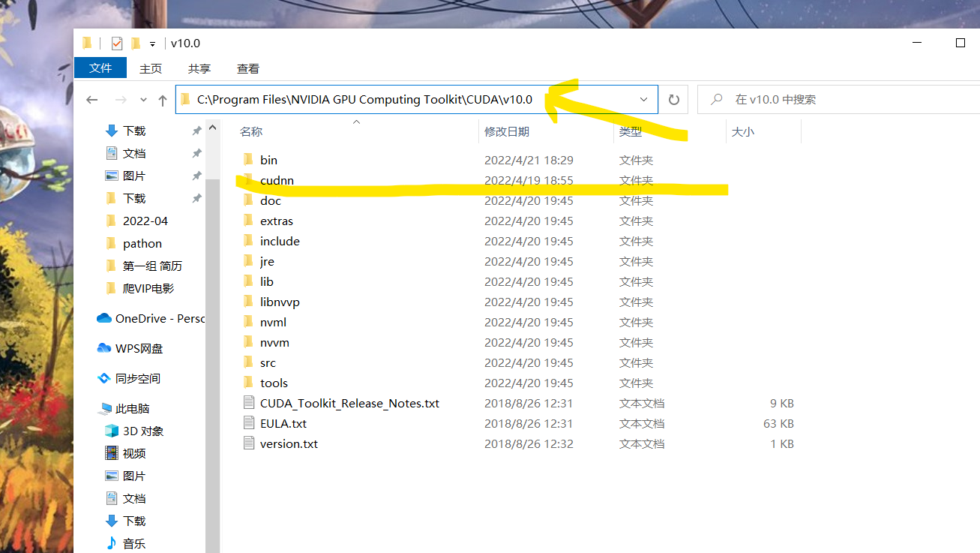Select CUDA_Toolkit_Release_Notes.txt file icon

click(x=249, y=403)
